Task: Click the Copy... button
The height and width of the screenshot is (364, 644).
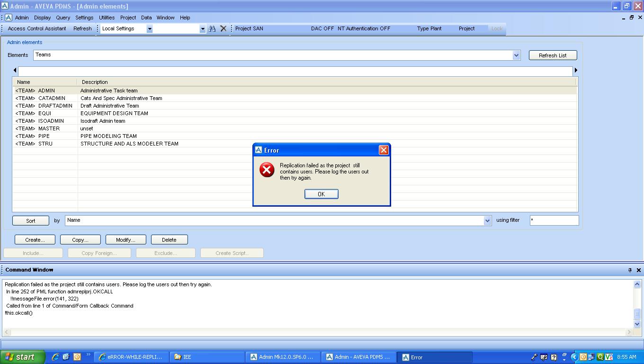Action: coord(80,240)
